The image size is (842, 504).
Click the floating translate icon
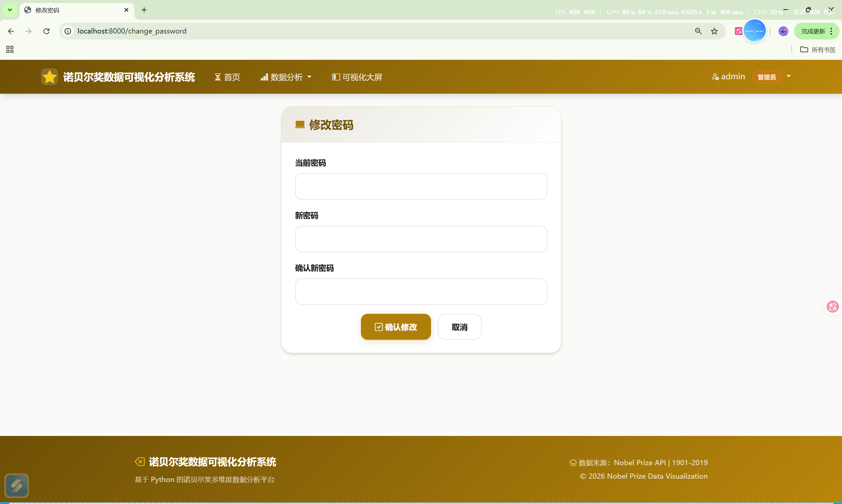point(832,307)
